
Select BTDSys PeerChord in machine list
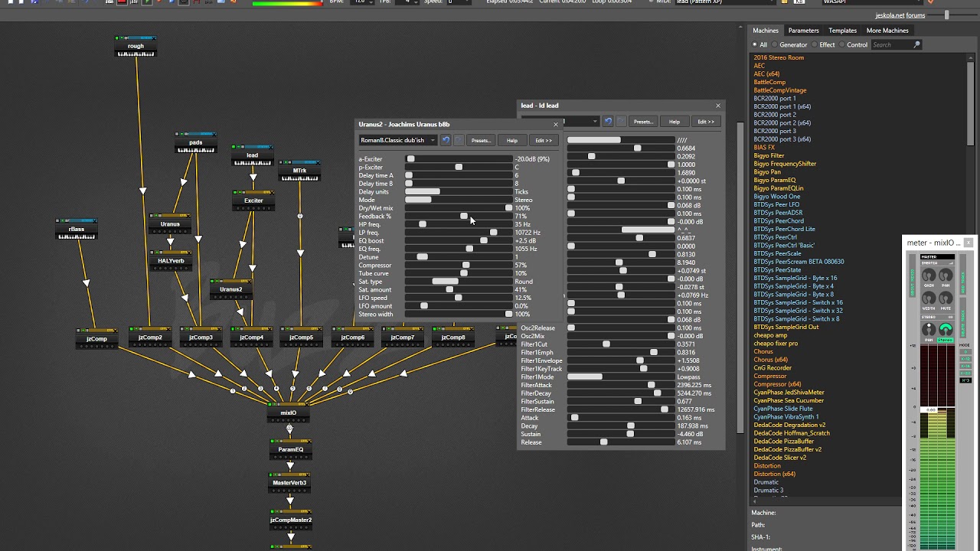tap(779, 221)
